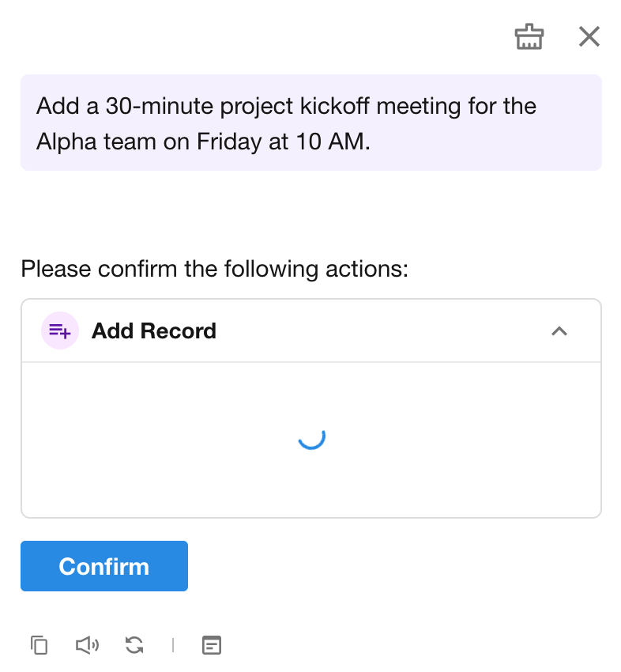Click the speaker read-aloud icon

(87, 645)
